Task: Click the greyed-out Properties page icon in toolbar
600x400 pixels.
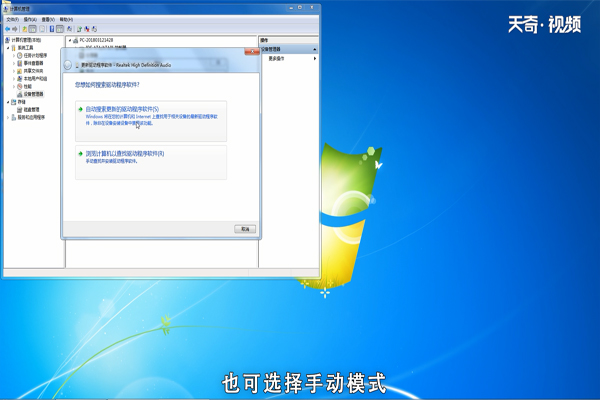Action: pyautogui.click(x=42, y=29)
